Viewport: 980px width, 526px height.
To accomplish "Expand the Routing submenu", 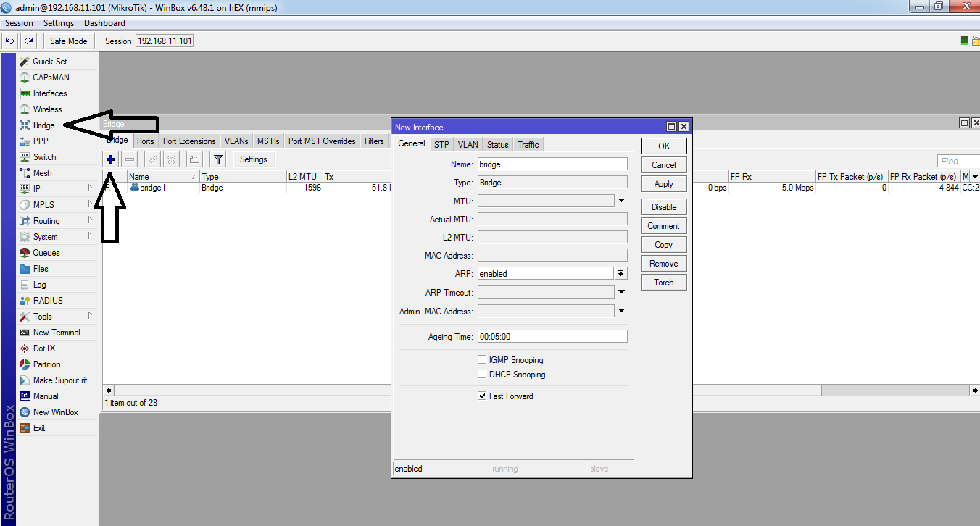I will click(x=90, y=220).
